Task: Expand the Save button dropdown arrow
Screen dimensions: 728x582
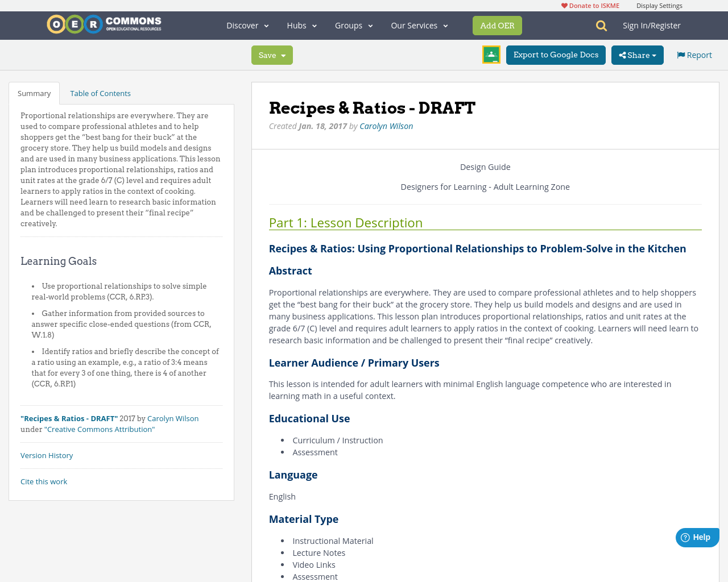Action: [283, 55]
